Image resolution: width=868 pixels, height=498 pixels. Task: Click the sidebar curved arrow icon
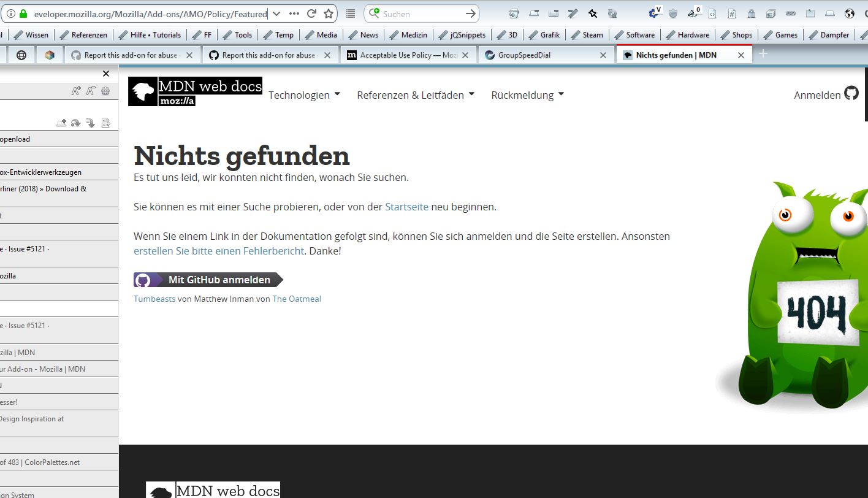pyautogui.click(x=76, y=123)
